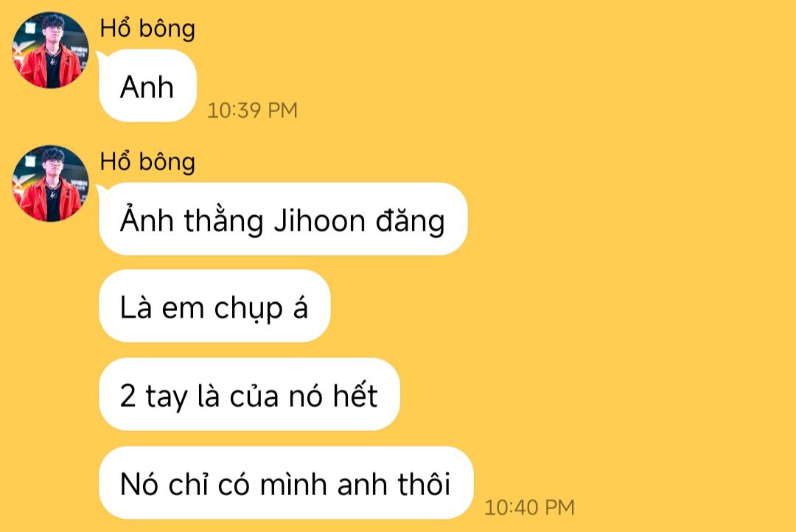This screenshot has width=796, height=532.
Task: Open Hổ bông avatar beside the Jihoon message
Action: 50,183
